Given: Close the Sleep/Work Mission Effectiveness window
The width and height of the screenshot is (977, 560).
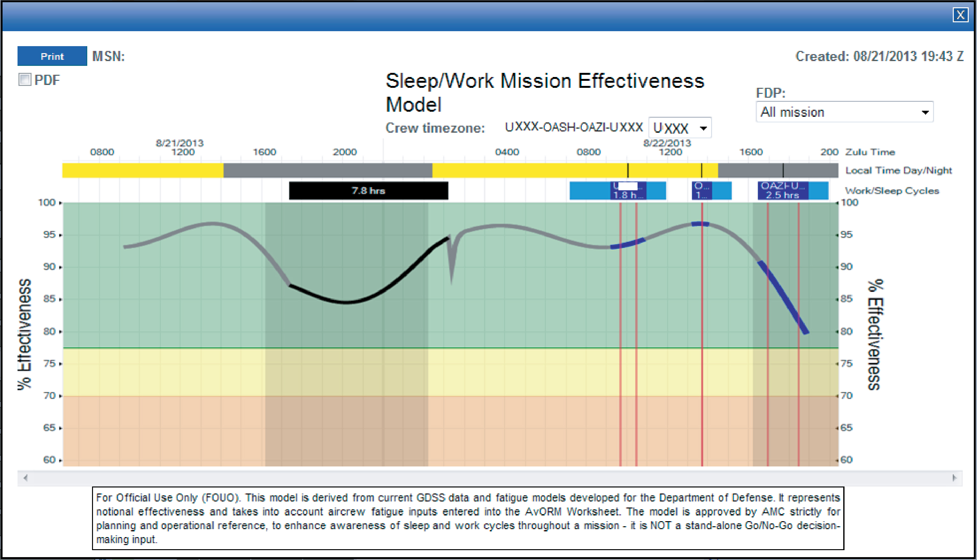Looking at the screenshot, I should [x=961, y=15].
